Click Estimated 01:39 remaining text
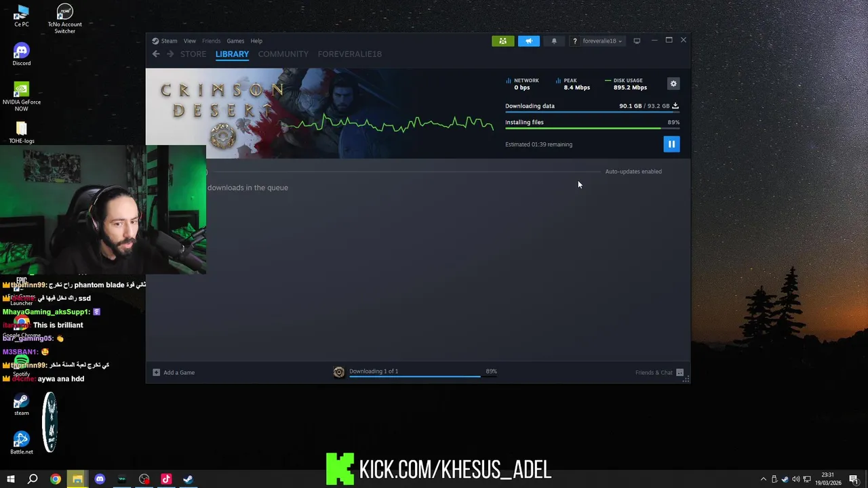This screenshot has height=488, width=868. click(538, 144)
